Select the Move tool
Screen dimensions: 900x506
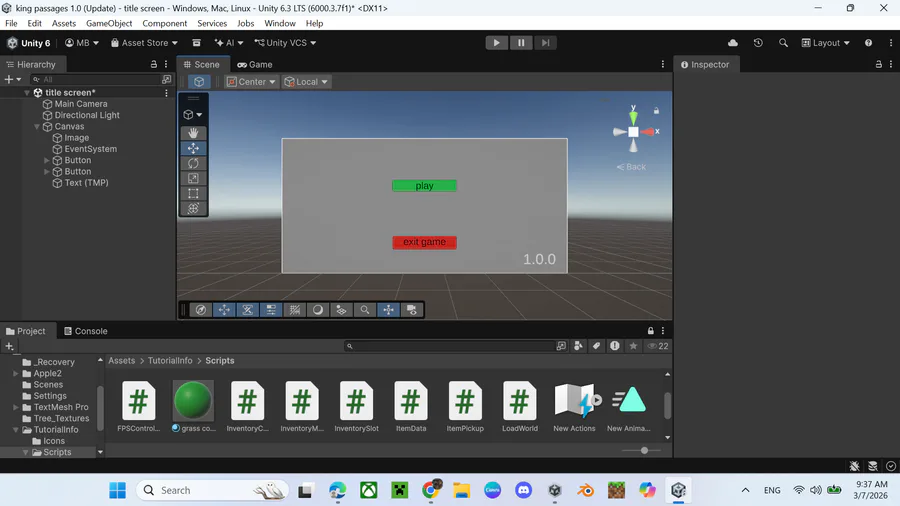pos(193,148)
